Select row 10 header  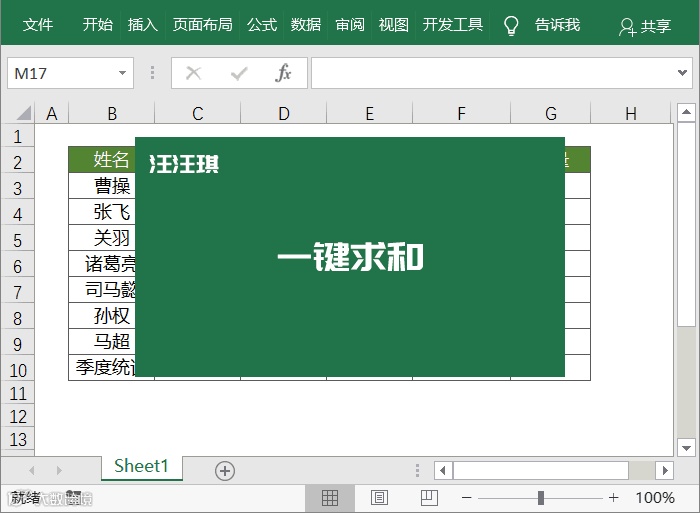[17, 370]
